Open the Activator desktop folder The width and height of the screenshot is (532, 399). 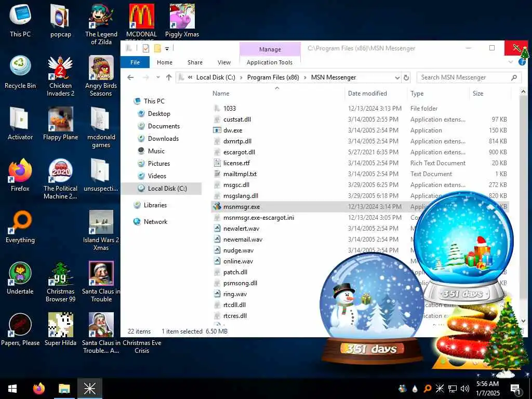(x=20, y=124)
